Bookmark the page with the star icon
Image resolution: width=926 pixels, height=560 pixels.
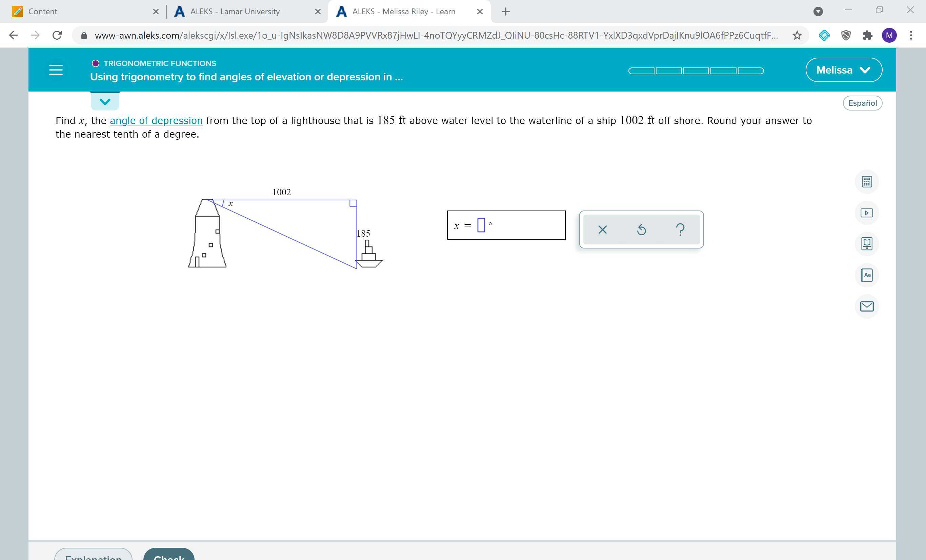[796, 35]
